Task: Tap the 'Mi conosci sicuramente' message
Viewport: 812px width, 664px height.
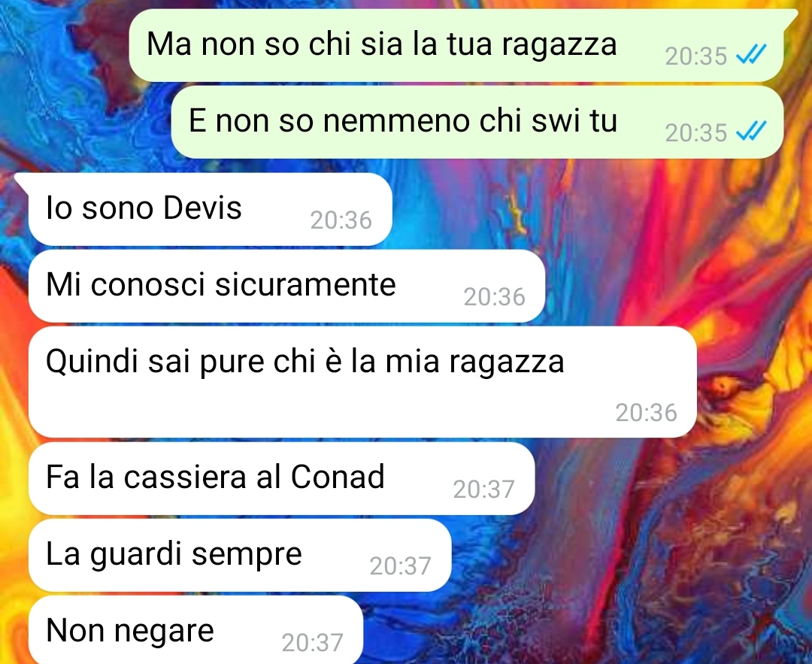Action: pos(286,286)
